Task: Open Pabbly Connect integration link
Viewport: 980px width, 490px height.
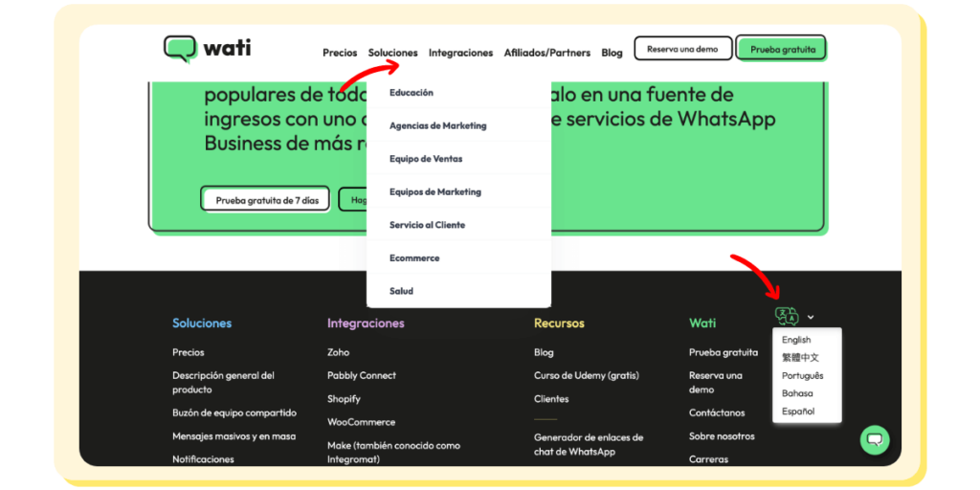Action: tap(361, 375)
